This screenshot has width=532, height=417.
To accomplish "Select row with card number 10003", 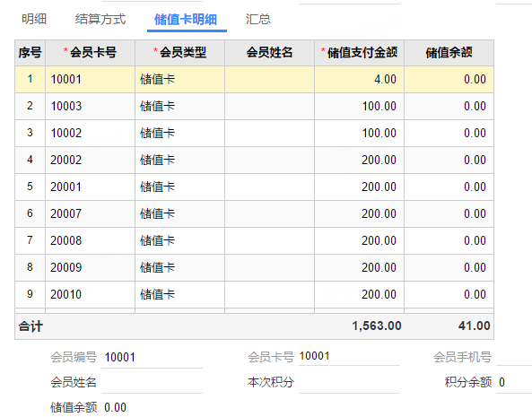I will tap(254, 106).
